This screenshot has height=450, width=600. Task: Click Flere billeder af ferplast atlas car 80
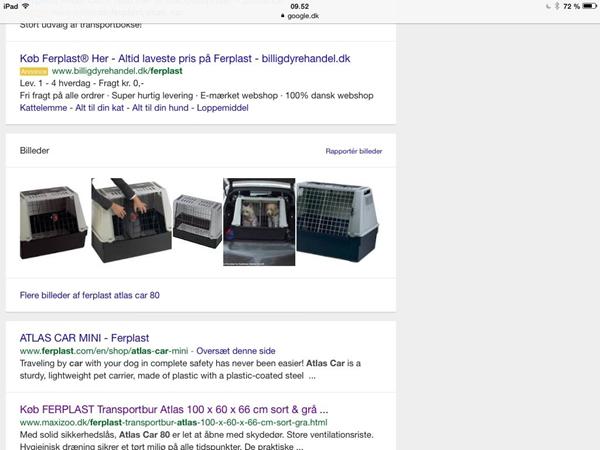(x=90, y=295)
